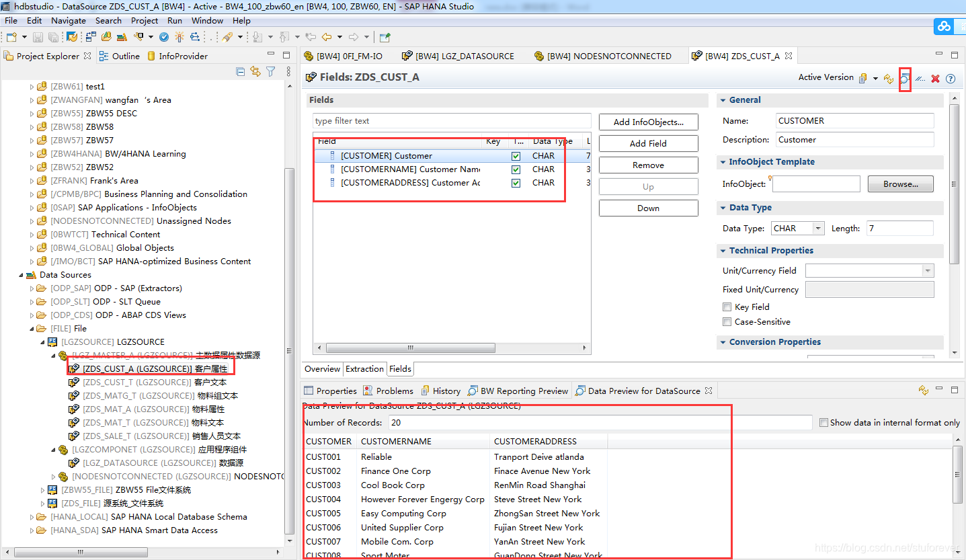The width and height of the screenshot is (966, 560).
Task: Click the yellow refresh arrows in editor header
Action: coord(889,79)
